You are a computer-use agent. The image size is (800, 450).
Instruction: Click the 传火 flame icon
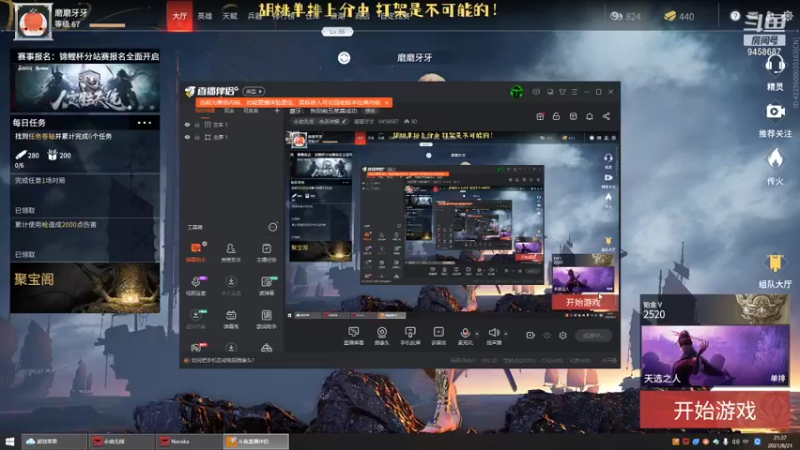[775, 159]
